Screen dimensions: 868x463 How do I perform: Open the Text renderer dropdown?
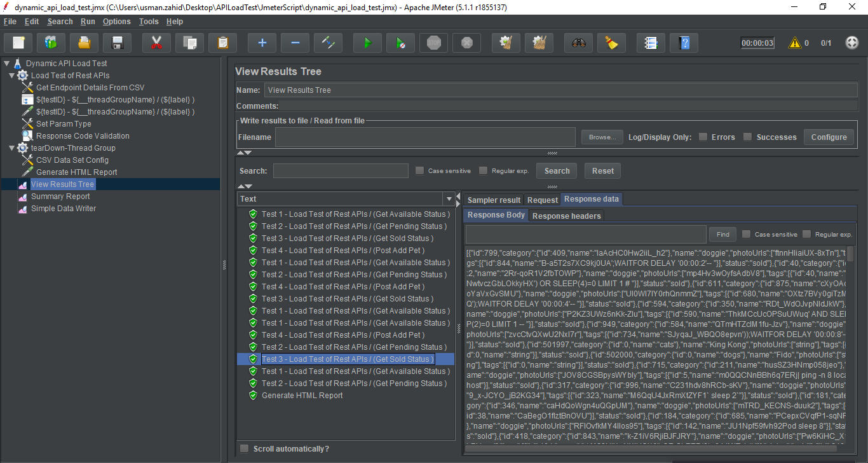tap(450, 199)
